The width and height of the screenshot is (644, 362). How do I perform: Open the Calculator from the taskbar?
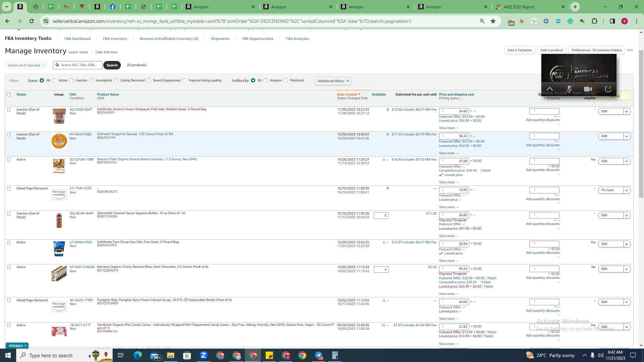click(335, 355)
